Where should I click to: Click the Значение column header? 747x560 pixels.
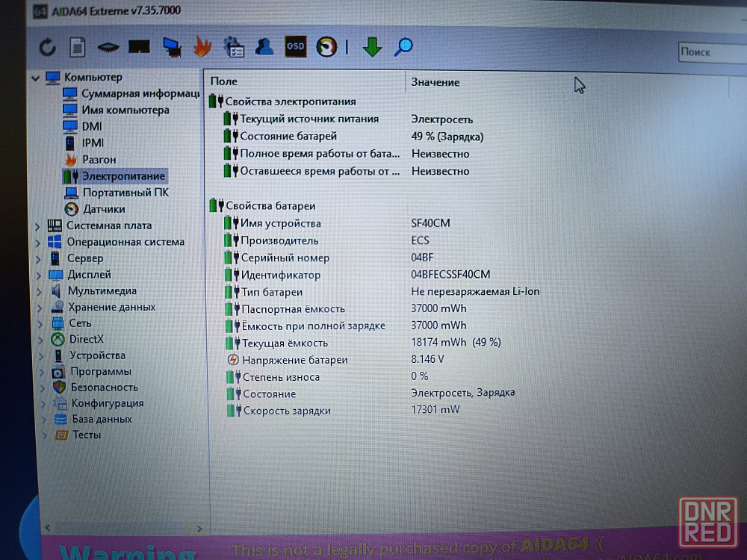coord(436,82)
